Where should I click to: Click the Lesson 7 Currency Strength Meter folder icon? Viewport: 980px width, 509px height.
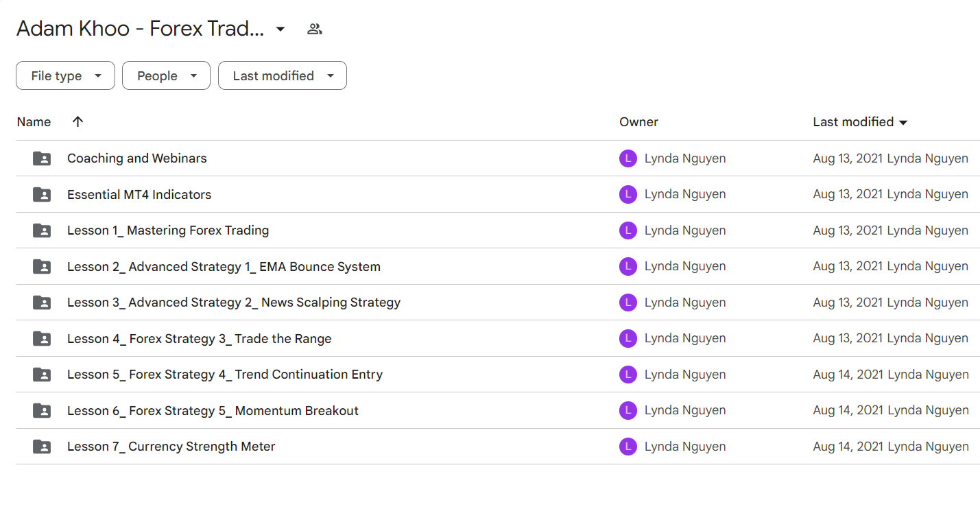pos(42,447)
